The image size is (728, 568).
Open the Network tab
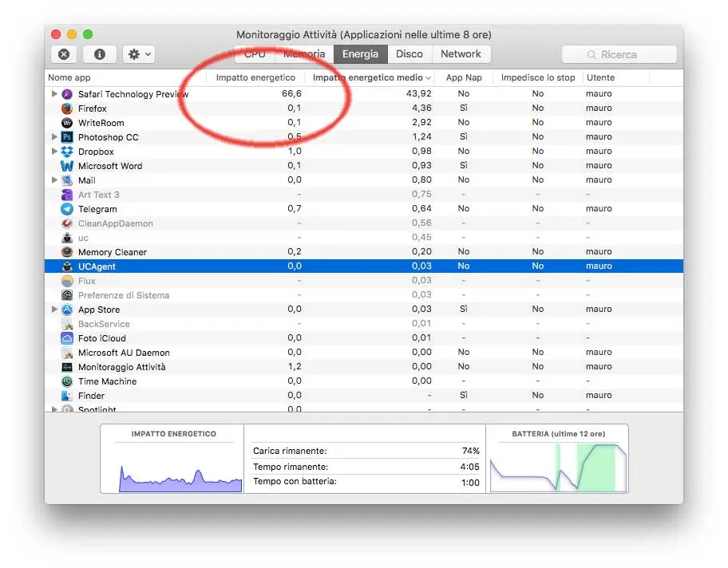pos(461,53)
